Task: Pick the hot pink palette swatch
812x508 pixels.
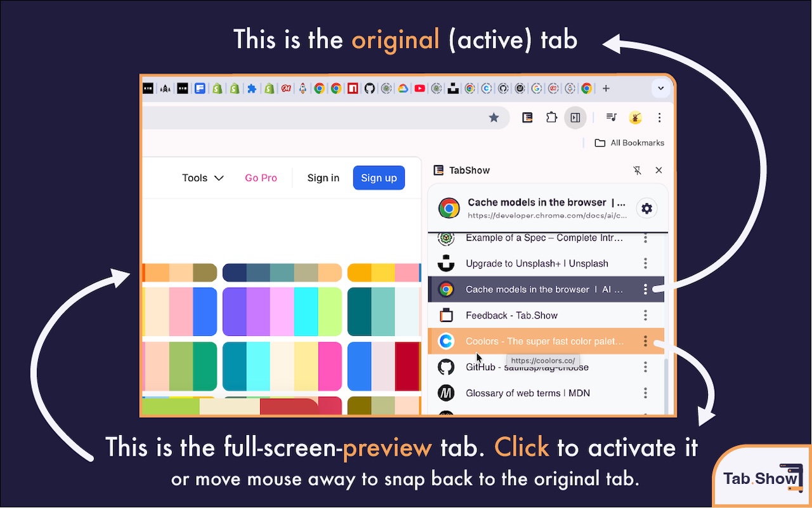Action: pos(330,366)
